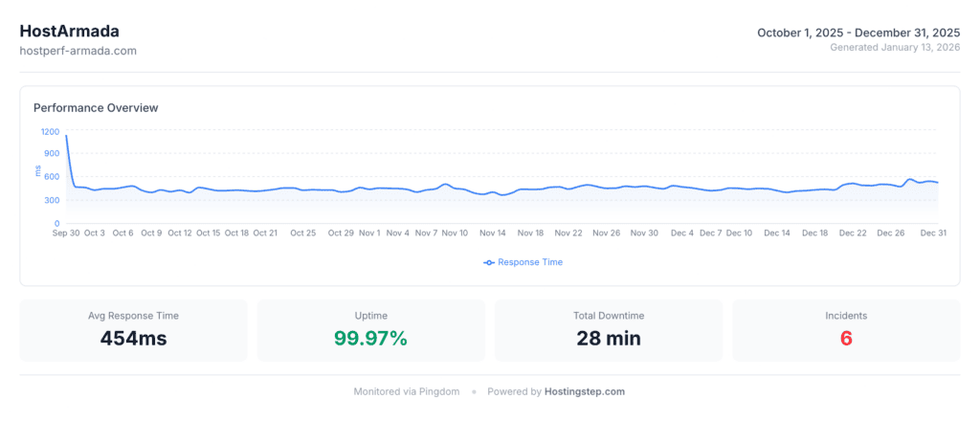Click the Total Downtime 28 min card
This screenshot has height=421, width=980.
tap(608, 330)
